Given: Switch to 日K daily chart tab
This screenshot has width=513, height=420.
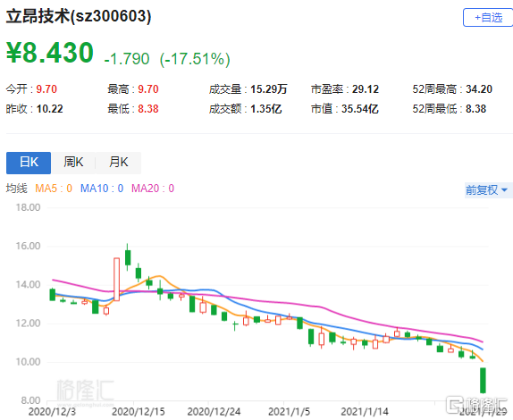Looking at the screenshot, I should [29, 163].
